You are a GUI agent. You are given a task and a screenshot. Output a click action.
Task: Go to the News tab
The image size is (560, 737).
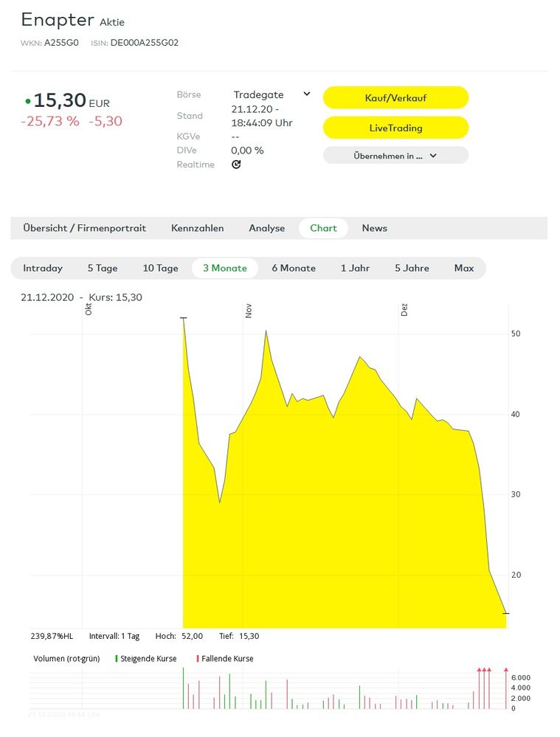tap(375, 228)
